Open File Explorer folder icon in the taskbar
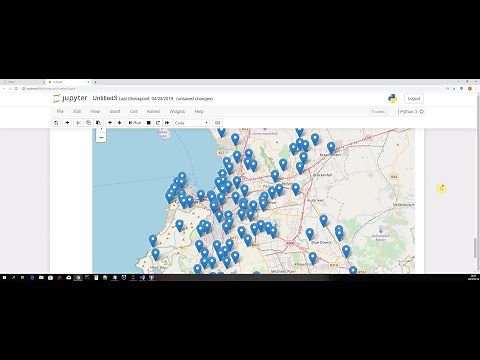The height and width of the screenshot is (360, 480). click(x=41, y=277)
